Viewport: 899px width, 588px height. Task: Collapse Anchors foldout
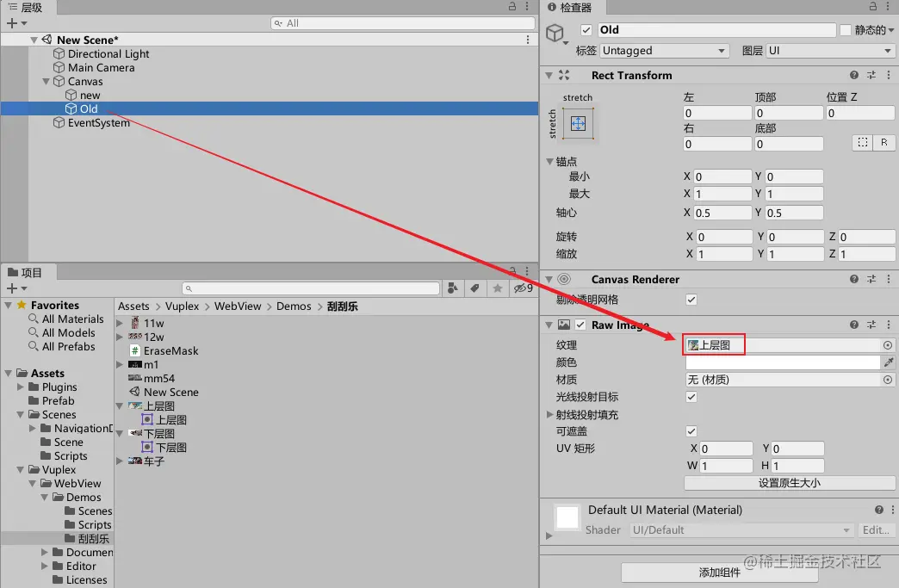point(549,162)
